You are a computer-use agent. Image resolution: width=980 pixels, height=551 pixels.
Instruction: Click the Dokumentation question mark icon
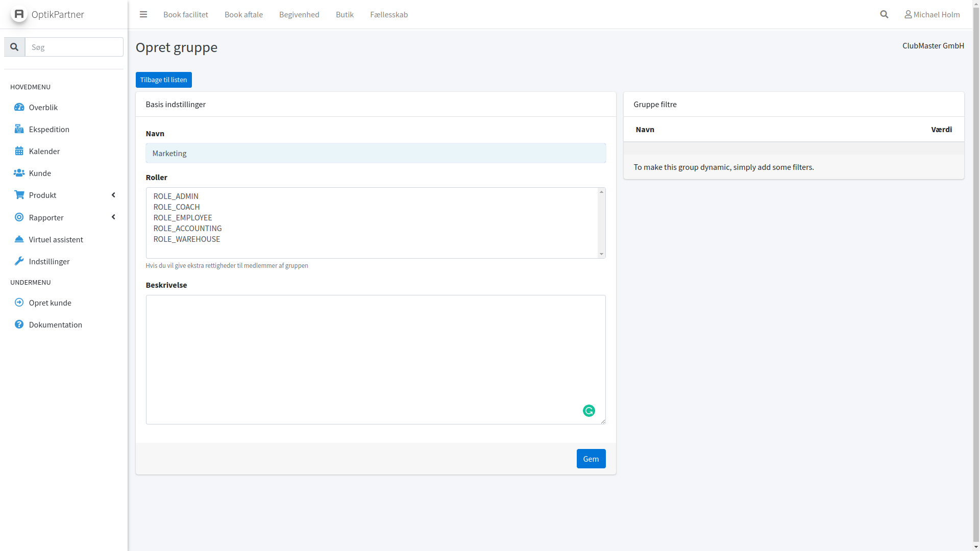pos(19,324)
